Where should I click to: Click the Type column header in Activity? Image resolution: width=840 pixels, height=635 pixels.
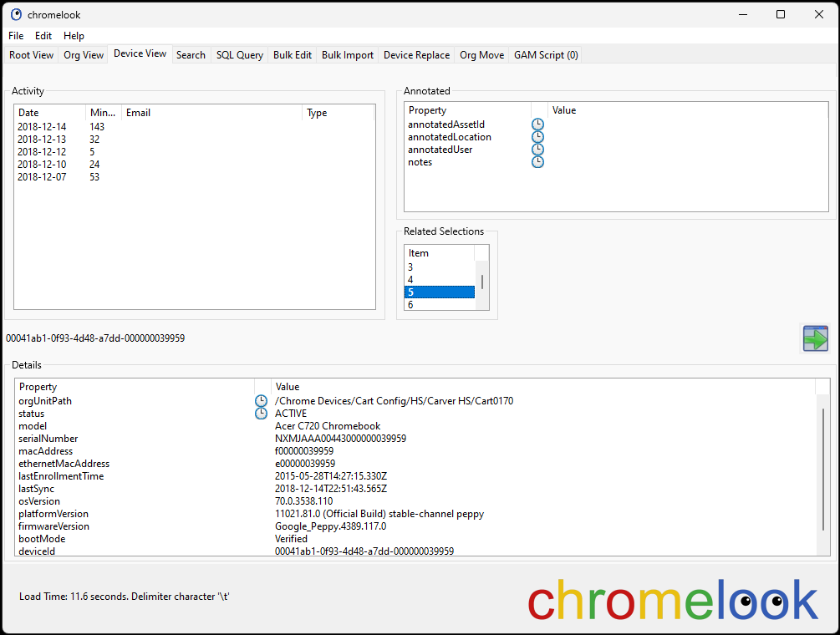point(338,113)
